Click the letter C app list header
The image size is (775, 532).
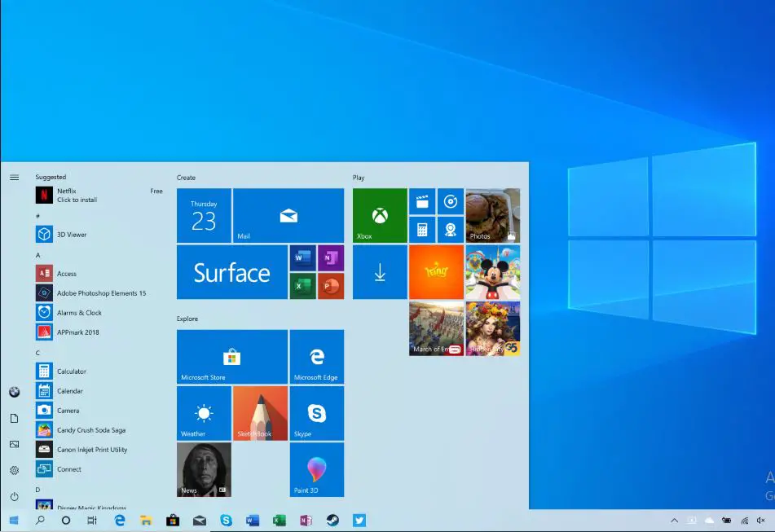click(38, 353)
